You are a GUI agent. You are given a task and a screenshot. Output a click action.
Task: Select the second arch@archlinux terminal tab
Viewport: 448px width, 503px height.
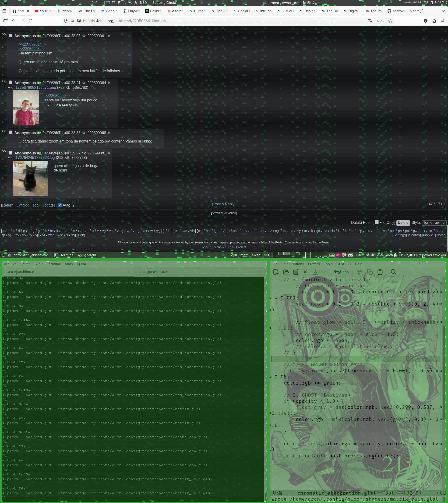pos(154,272)
